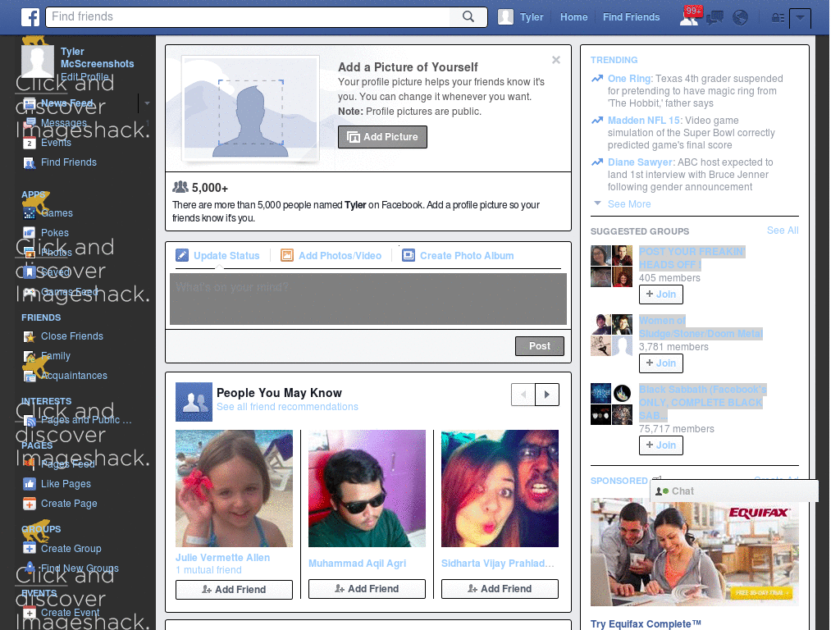Click the Post button
Viewport: 840px width, 630px height.
point(540,346)
